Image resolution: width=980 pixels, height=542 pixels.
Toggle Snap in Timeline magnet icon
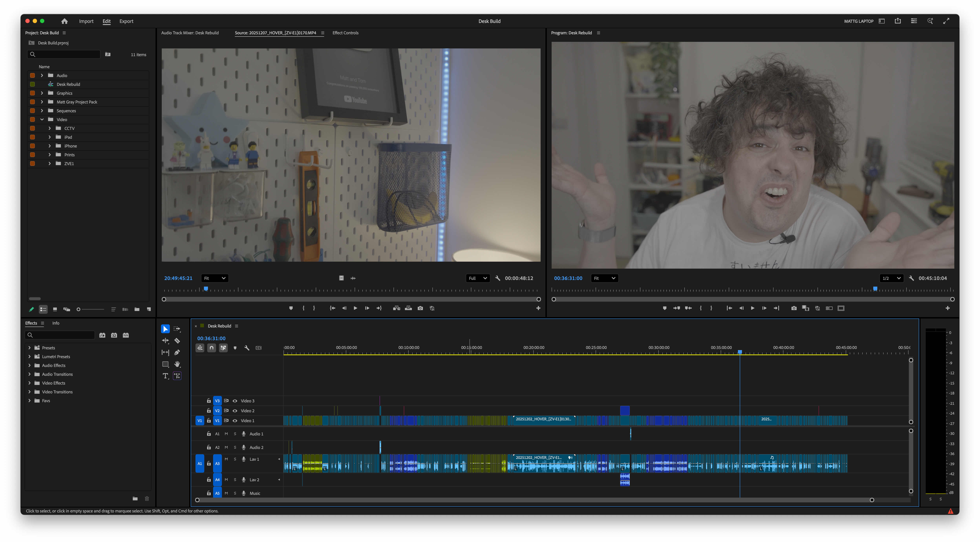[x=211, y=348]
